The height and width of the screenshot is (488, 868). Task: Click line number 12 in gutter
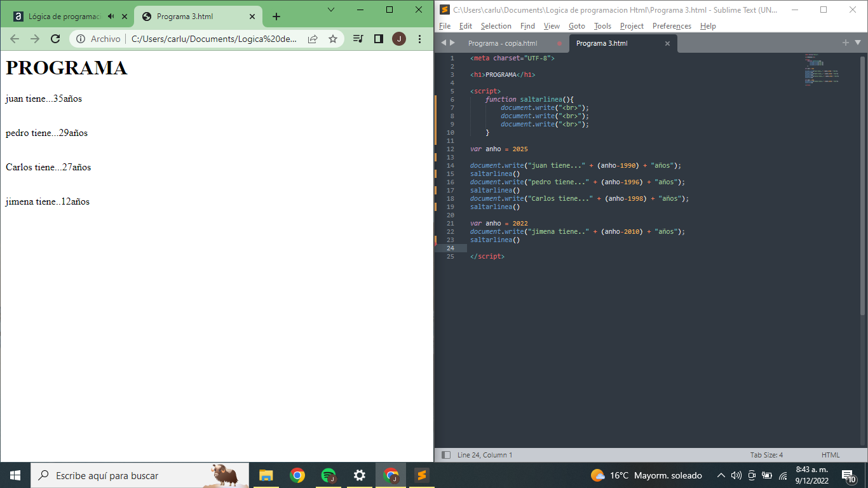click(x=451, y=149)
